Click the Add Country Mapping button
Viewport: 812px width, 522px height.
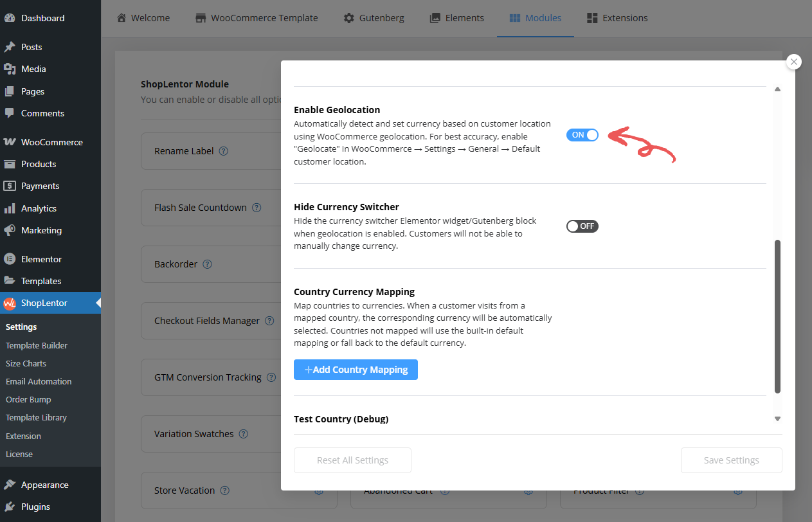point(356,370)
